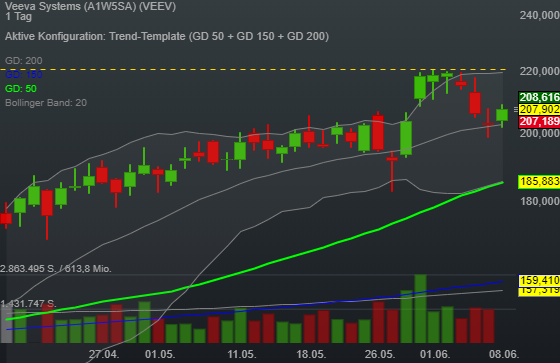Screen dimensions: 560x363
Task: Click the Veeva Systems (A1W5SA) (VEEV) title
Action: (90, 6)
